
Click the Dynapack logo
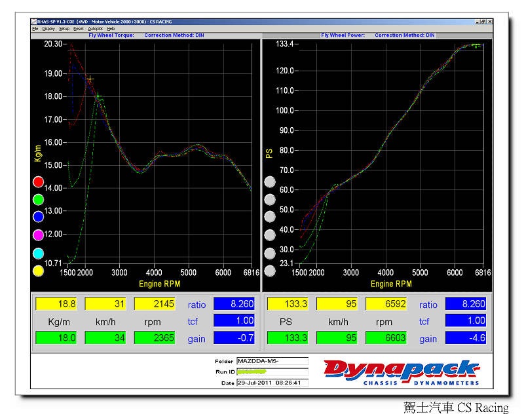pos(402,373)
